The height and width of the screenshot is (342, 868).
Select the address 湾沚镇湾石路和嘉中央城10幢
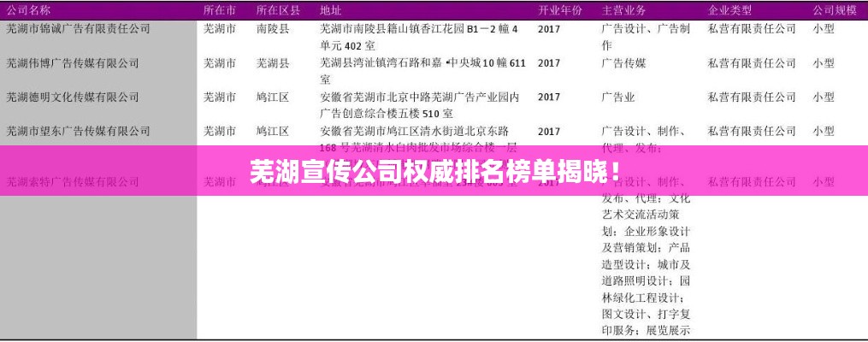(x=423, y=71)
